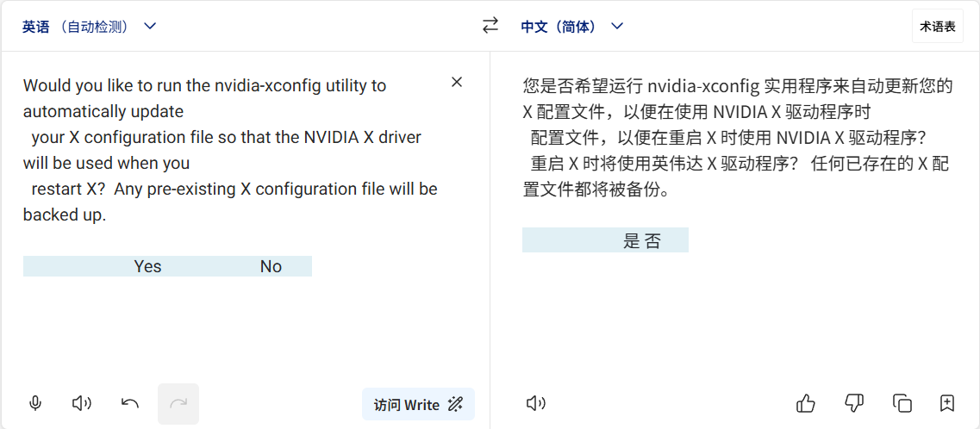The height and width of the screenshot is (429, 980).
Task: Clear source text with X icon
Action: (457, 82)
